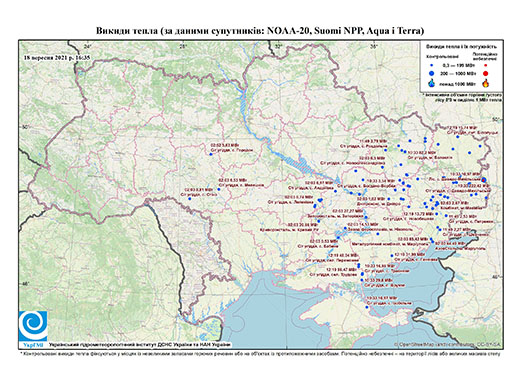The width and height of the screenshot is (520, 368).
Task: Click the small blue dot in legend
Action: click(x=432, y=65)
